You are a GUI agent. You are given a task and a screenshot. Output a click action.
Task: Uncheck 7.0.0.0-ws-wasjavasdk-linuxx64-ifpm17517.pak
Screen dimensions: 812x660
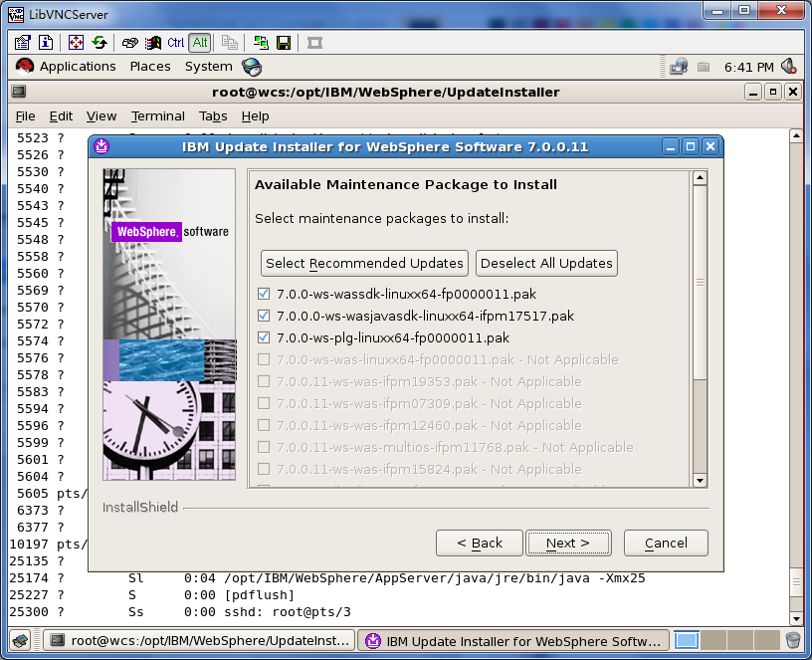(x=264, y=316)
